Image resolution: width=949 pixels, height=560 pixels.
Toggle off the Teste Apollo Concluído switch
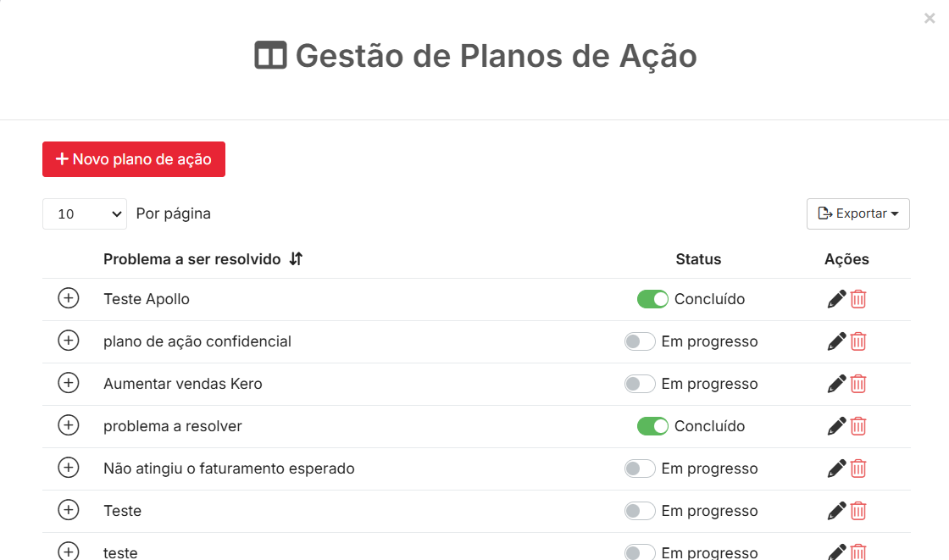pyautogui.click(x=652, y=299)
